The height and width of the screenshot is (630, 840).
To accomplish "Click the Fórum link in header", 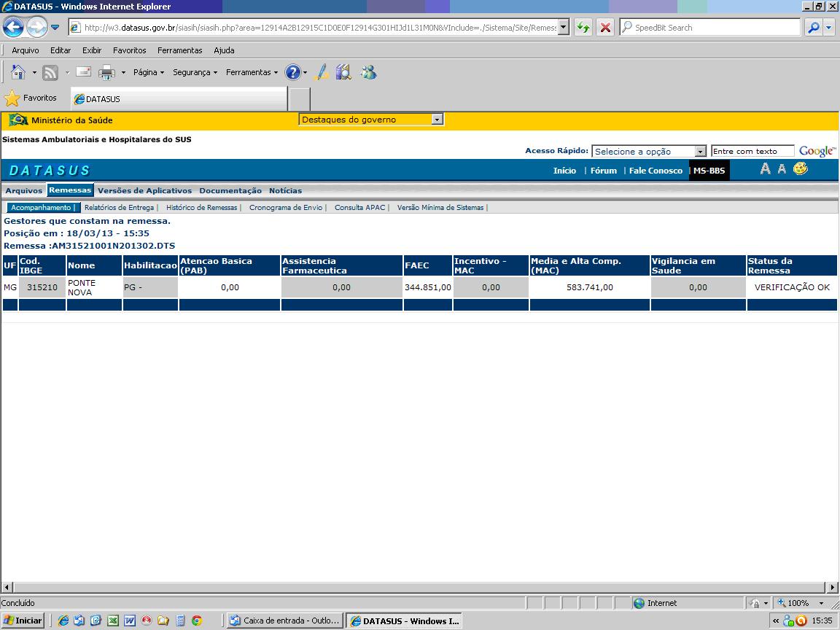I will tap(604, 171).
